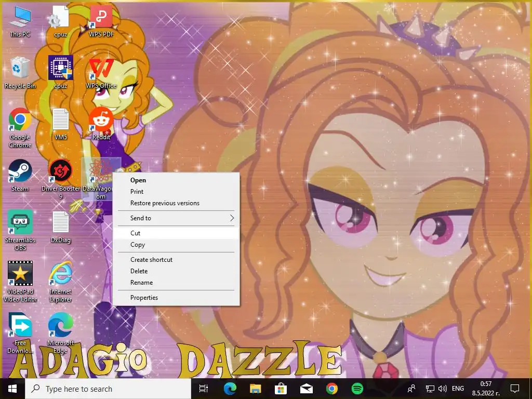Select the Google Chrome desktop shortcut
This screenshot has width=532, height=399.
point(20,128)
